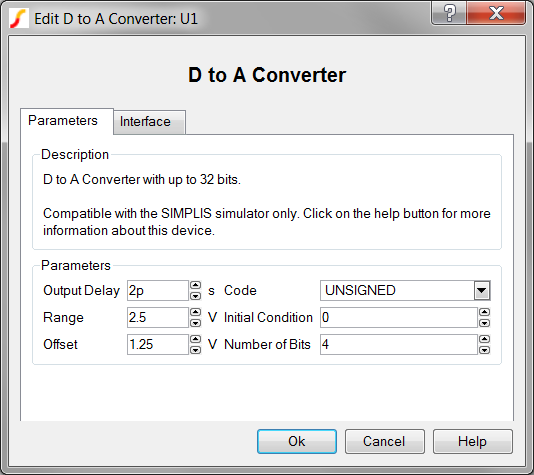534x475 pixels.
Task: Select the UNSIGNED Code combo box
Action: click(405, 290)
